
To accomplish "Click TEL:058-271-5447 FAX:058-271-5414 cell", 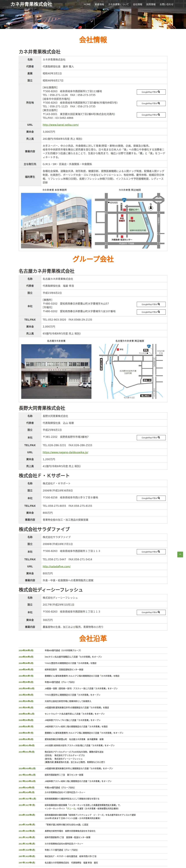I will [104, 559].
